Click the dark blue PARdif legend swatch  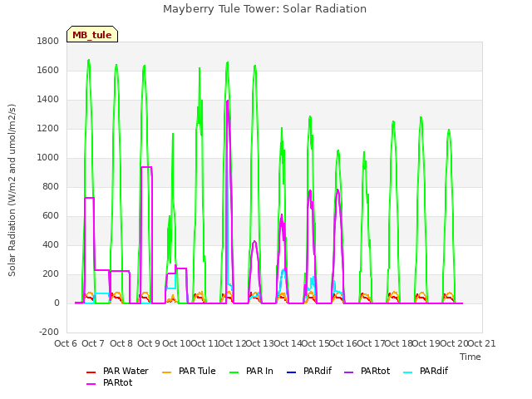(x=292, y=372)
